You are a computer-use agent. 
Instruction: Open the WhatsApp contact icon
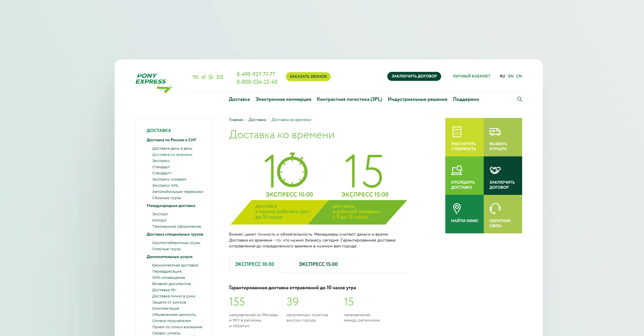[x=211, y=77]
